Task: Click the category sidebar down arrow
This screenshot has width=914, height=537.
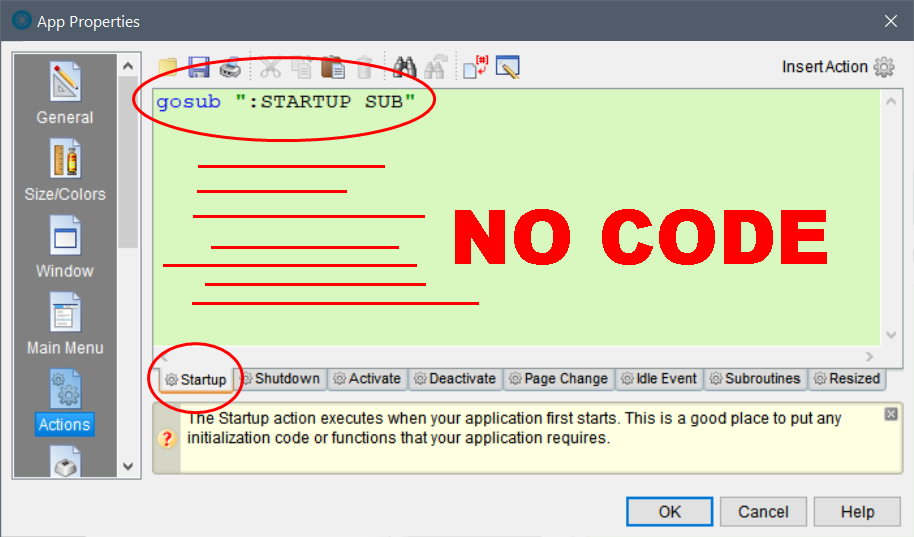Action: click(x=128, y=466)
